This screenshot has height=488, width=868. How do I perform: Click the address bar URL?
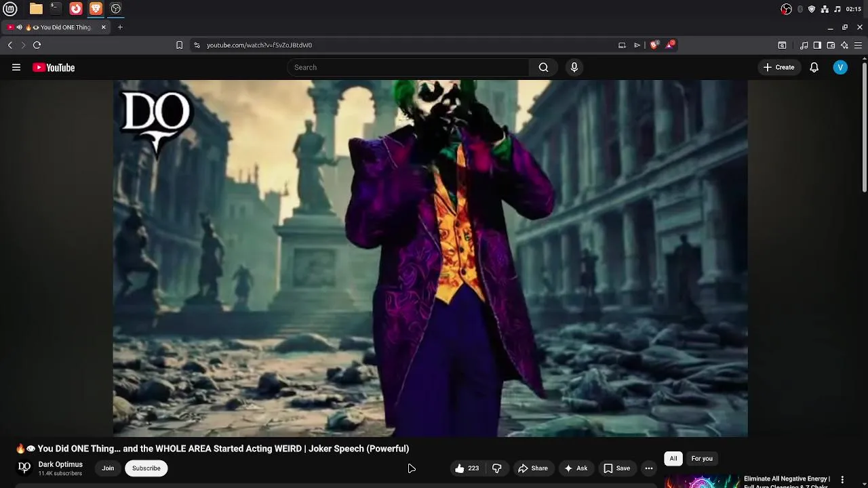[x=259, y=45]
